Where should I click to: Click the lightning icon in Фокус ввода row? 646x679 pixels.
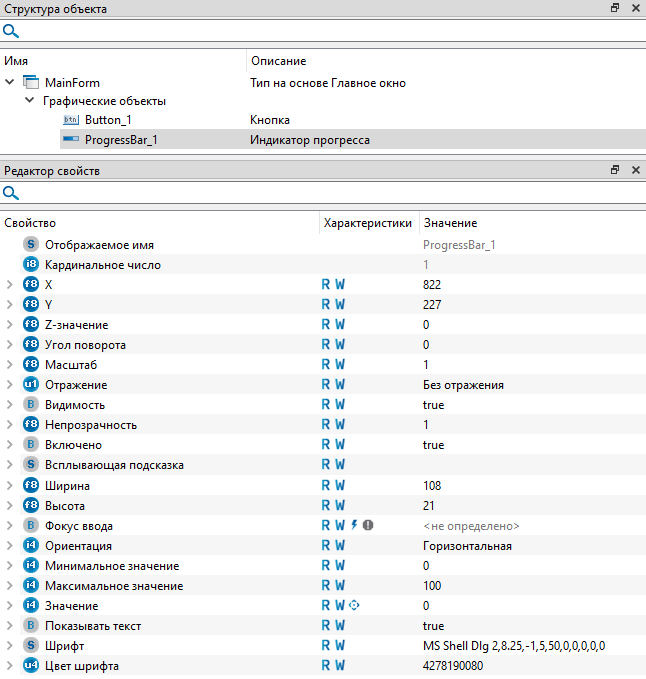tap(354, 525)
